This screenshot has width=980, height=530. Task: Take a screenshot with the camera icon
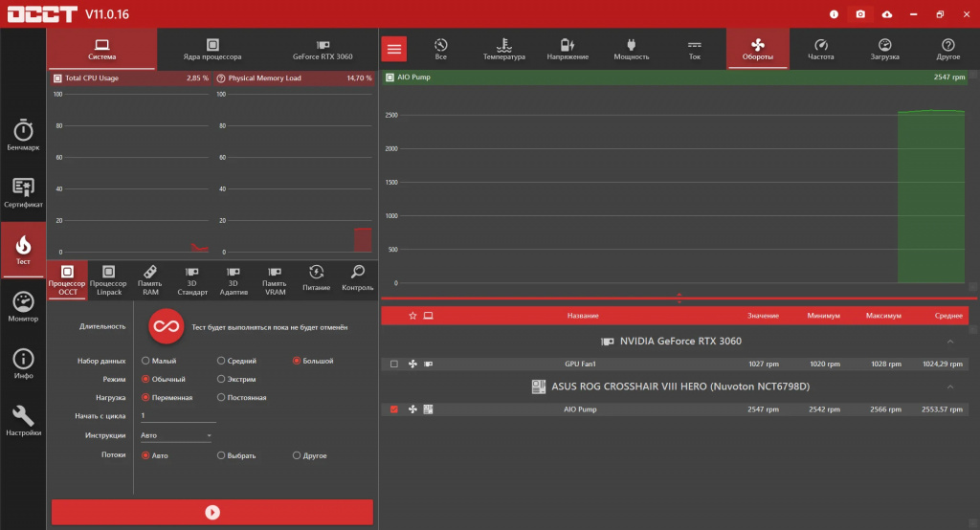(860, 13)
